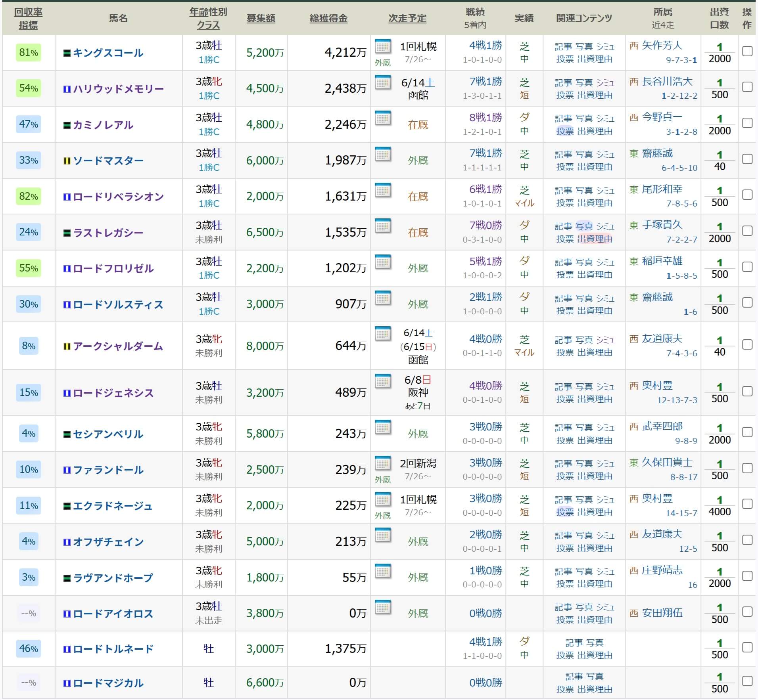Open trainer link 友道康夫 in アークシャルダーム row
Viewport: 758px width, 700px height.
pos(662,339)
